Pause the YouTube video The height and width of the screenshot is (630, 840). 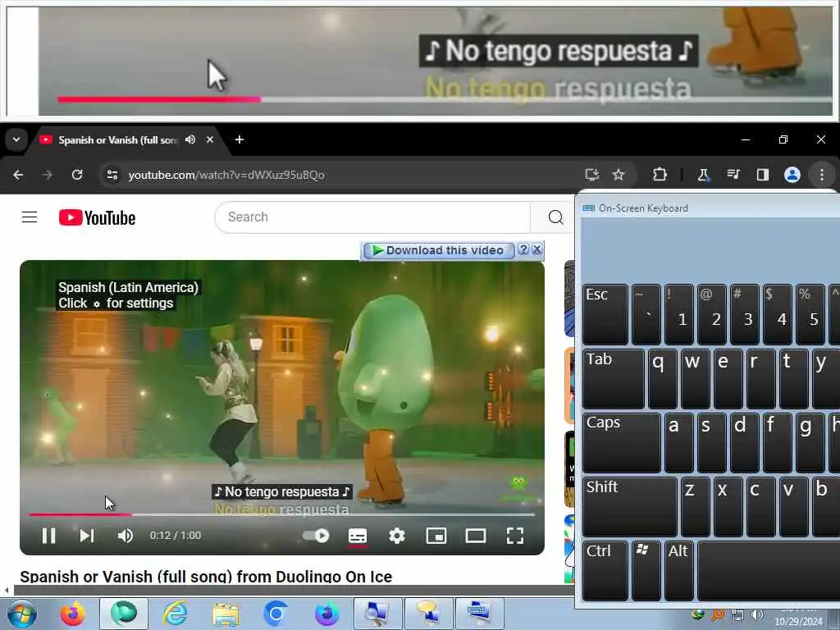[48, 536]
